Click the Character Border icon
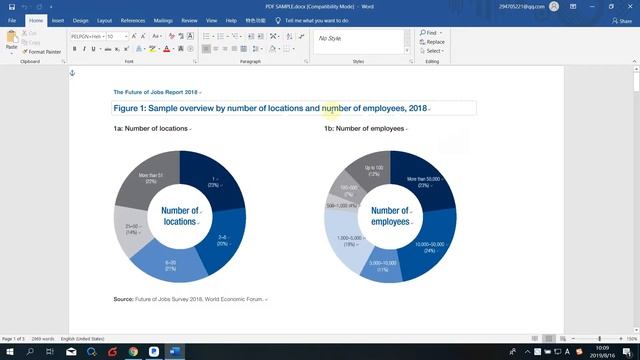 190,36
